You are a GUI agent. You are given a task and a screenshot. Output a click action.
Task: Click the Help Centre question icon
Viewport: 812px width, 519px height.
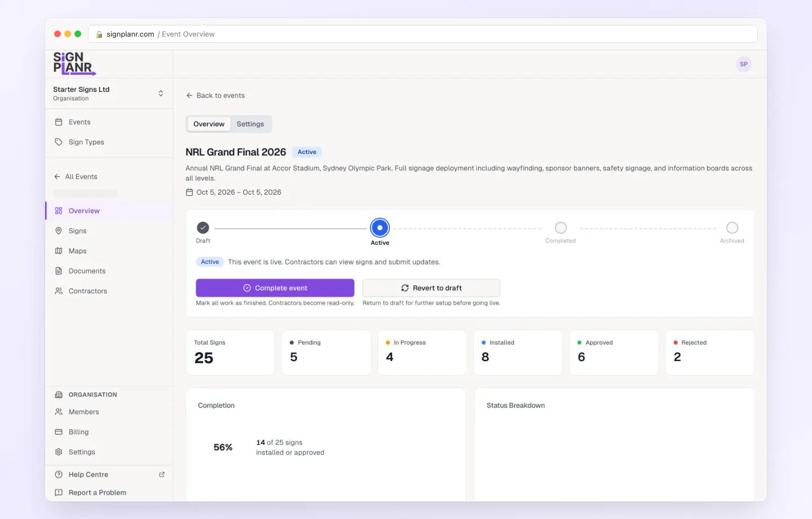click(x=59, y=475)
